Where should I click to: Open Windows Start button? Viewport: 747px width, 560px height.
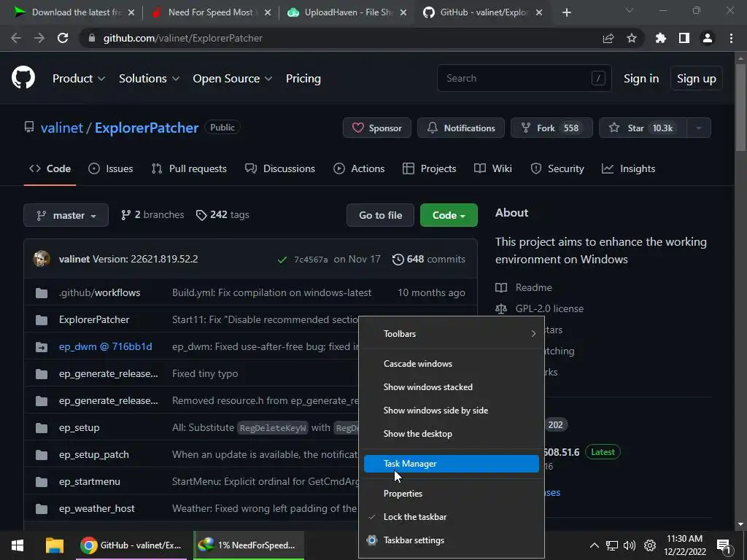18,545
